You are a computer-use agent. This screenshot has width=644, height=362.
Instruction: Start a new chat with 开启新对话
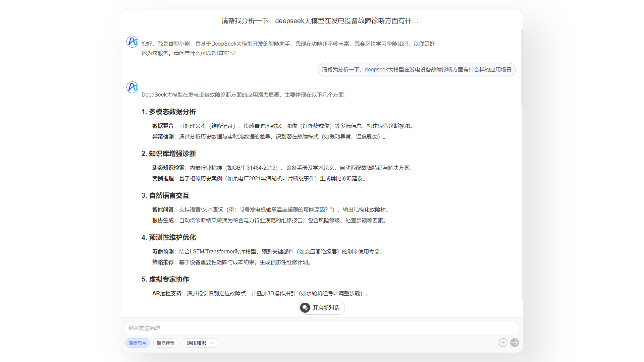(326, 308)
